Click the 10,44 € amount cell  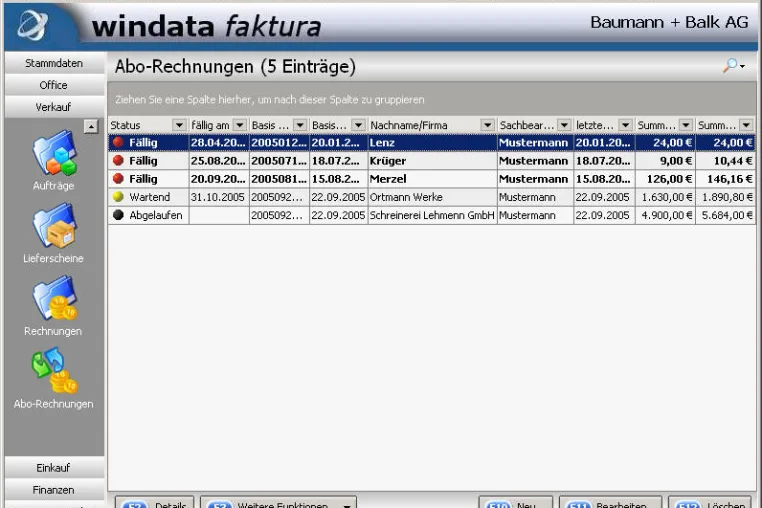pyautogui.click(x=726, y=160)
